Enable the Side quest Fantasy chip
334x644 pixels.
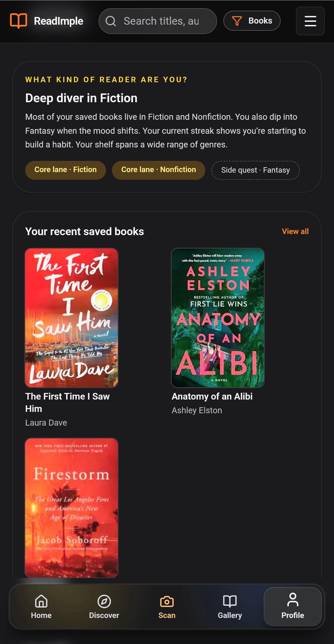255,170
